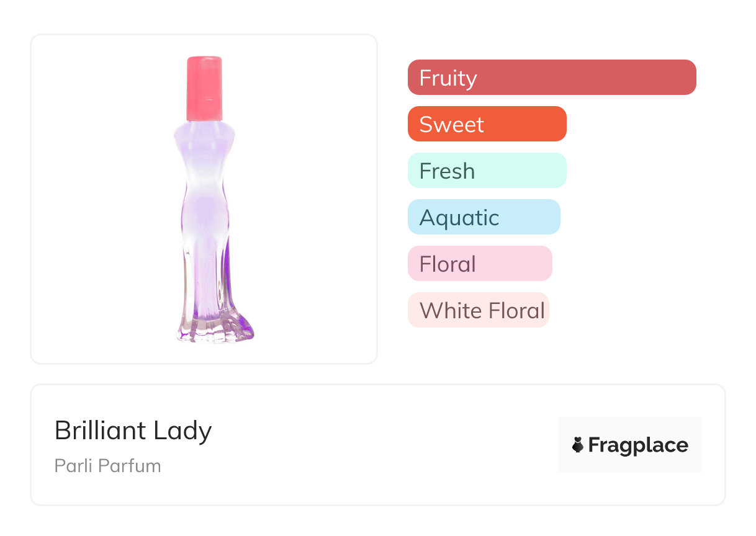Screen dimensions: 756x536
Task: Click the "Fruity" text label
Action: [448, 78]
